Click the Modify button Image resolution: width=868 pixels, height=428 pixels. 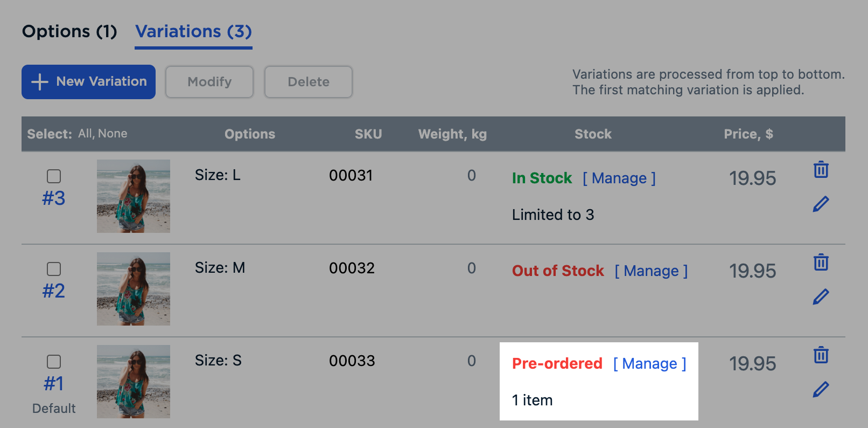[x=209, y=82]
